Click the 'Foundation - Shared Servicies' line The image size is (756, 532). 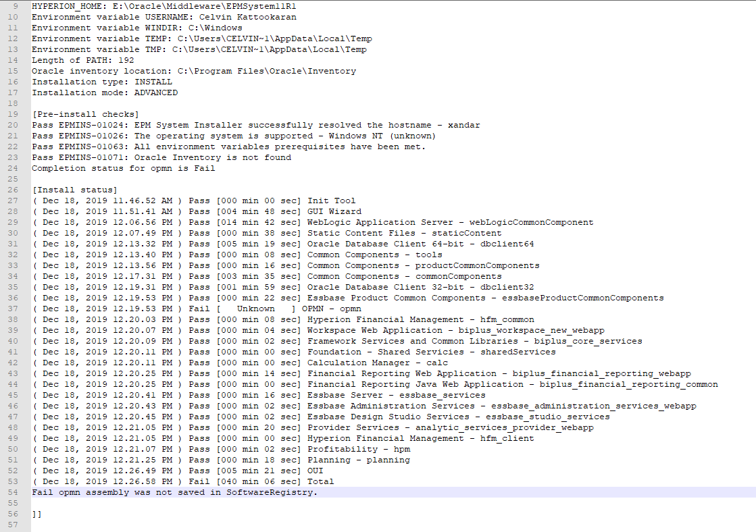coord(294,352)
